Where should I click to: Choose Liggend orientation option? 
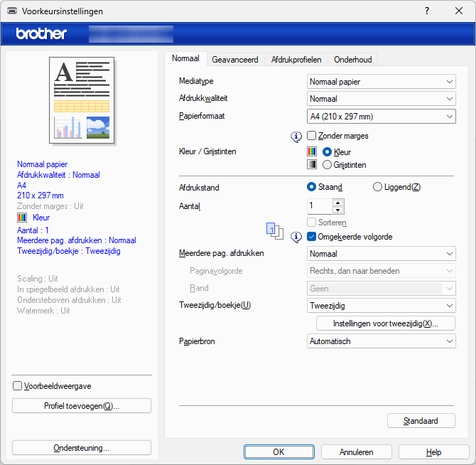pos(377,187)
